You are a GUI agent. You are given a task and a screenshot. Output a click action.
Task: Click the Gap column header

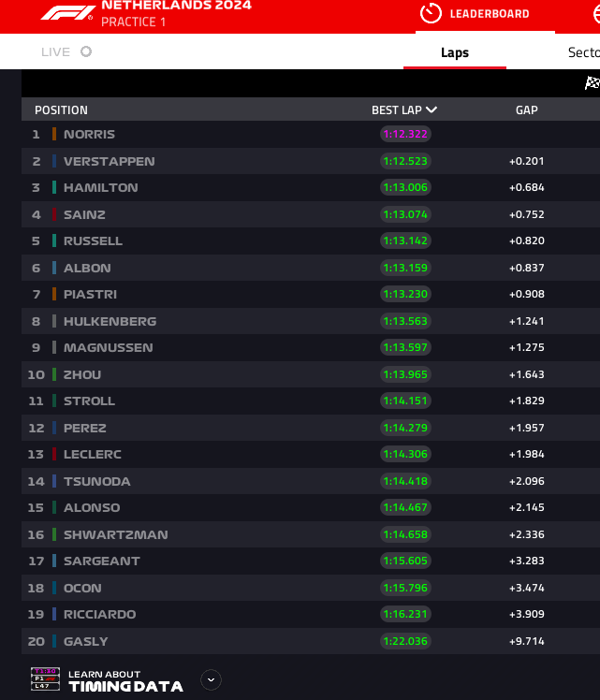[527, 110]
